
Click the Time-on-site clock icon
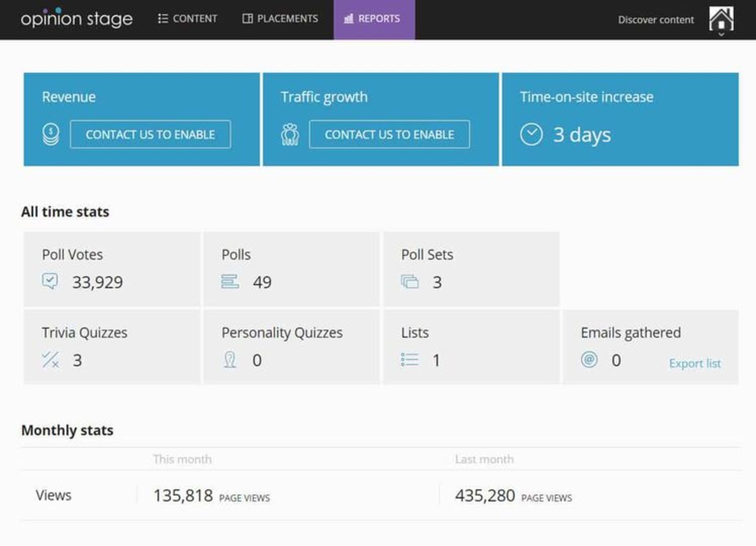tap(532, 134)
